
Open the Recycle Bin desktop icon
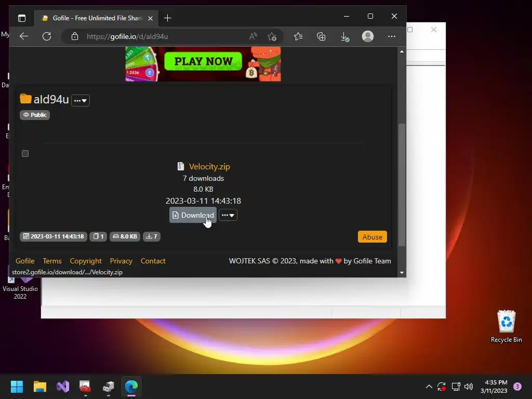point(506,326)
